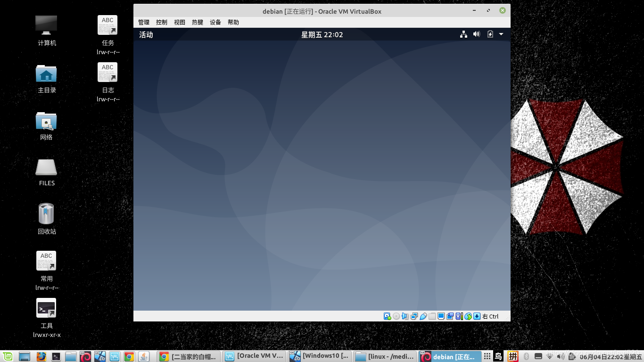Open the 计算机 desktop icon
Screen dimensions: 644x362
[x=46, y=25]
